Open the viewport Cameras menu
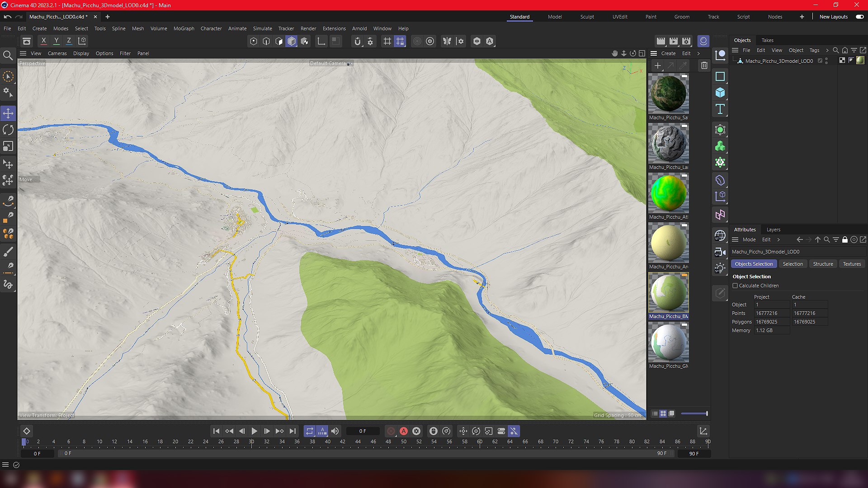This screenshot has height=488, width=868. pyautogui.click(x=57, y=53)
